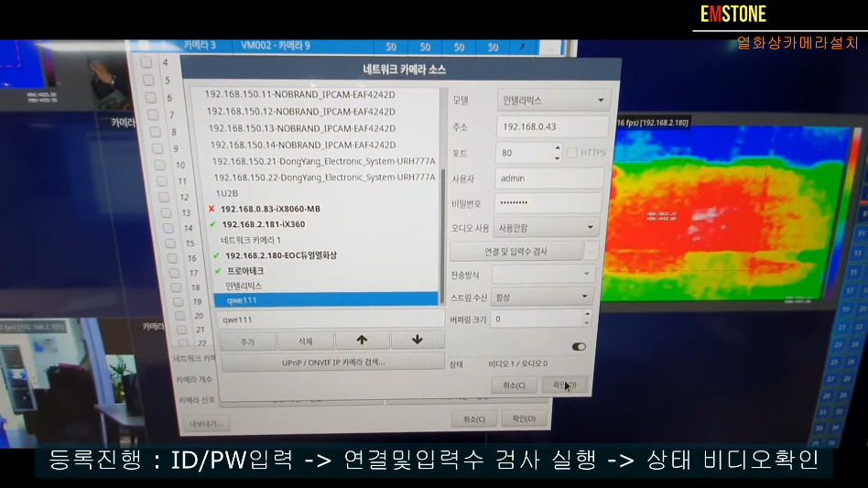Tick the checkbox for row 14

coord(168,228)
